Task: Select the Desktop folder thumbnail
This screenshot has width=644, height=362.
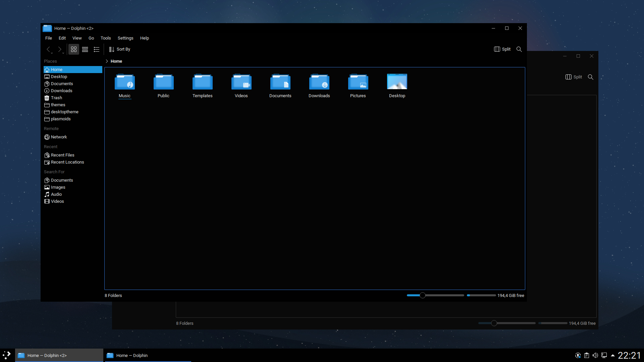Action: (397, 81)
